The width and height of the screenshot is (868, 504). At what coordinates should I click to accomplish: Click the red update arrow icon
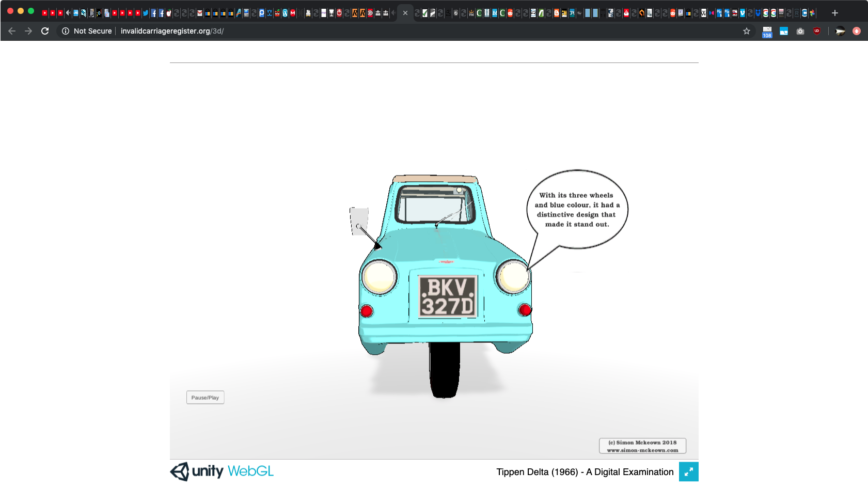(x=857, y=31)
